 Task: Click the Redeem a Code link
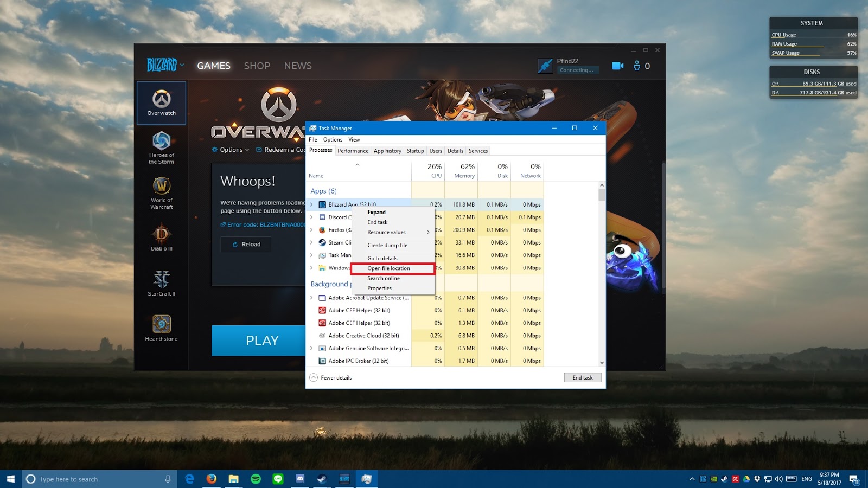(x=280, y=150)
